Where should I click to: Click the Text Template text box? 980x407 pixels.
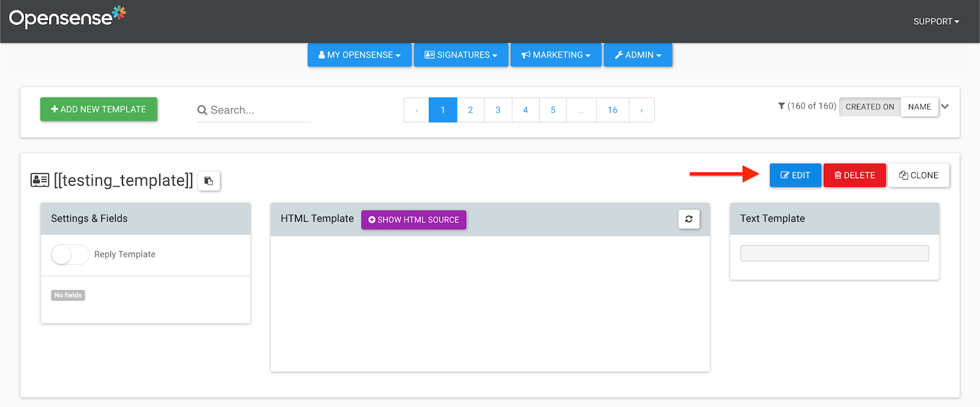(x=834, y=253)
